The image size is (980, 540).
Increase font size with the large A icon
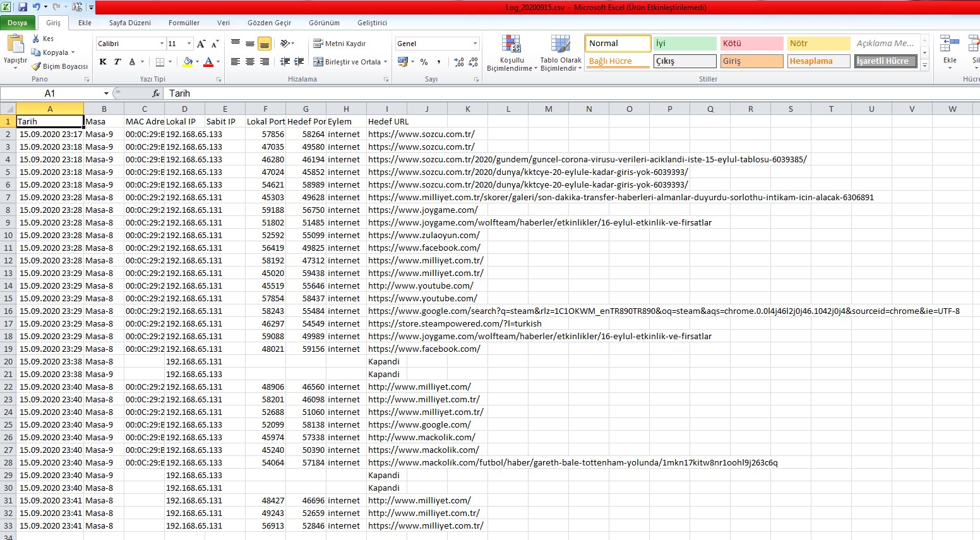point(201,44)
